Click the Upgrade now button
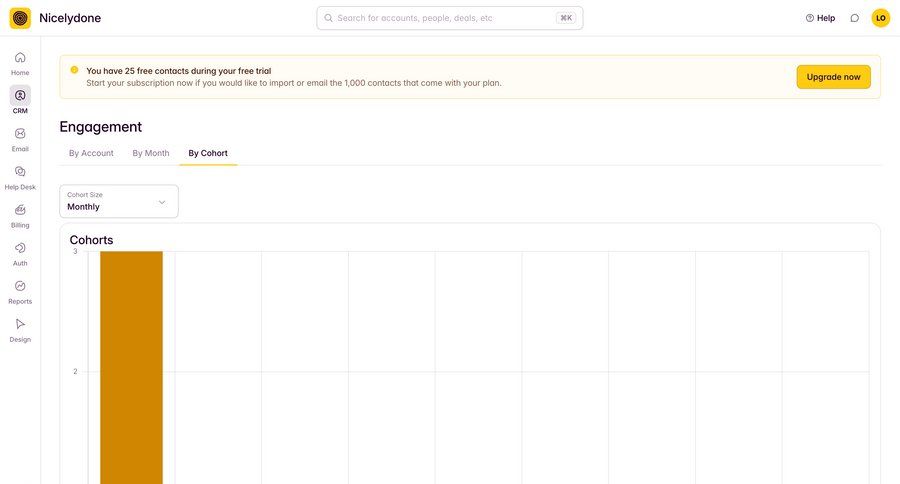 click(833, 77)
